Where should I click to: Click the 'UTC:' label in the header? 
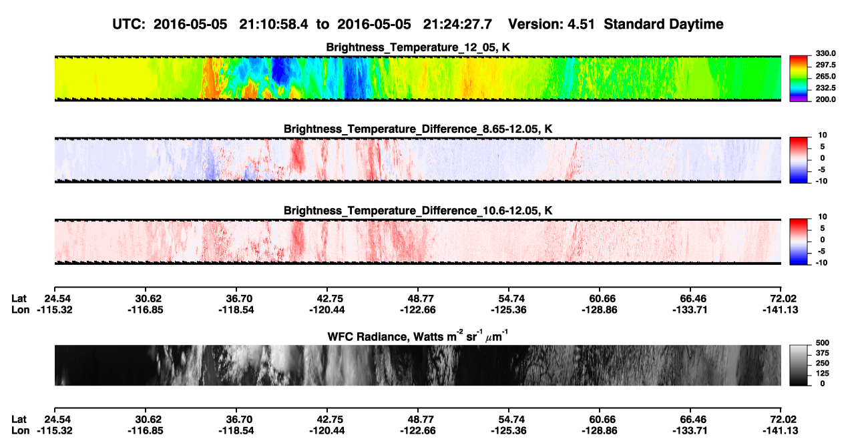coord(129,25)
